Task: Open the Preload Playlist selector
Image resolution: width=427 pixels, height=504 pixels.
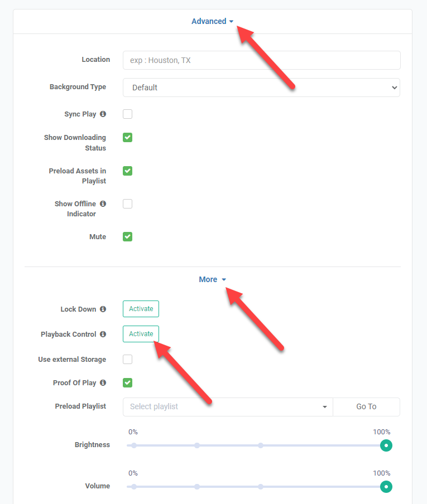Action: (228, 407)
